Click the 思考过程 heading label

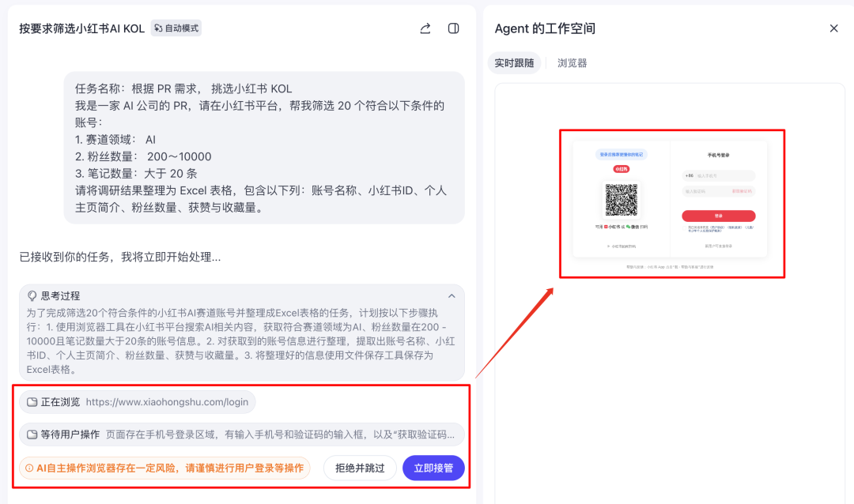point(60,296)
